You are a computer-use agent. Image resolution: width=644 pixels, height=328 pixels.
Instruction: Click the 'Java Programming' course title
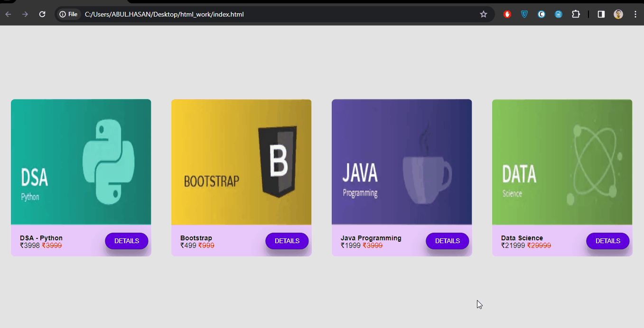(x=371, y=238)
